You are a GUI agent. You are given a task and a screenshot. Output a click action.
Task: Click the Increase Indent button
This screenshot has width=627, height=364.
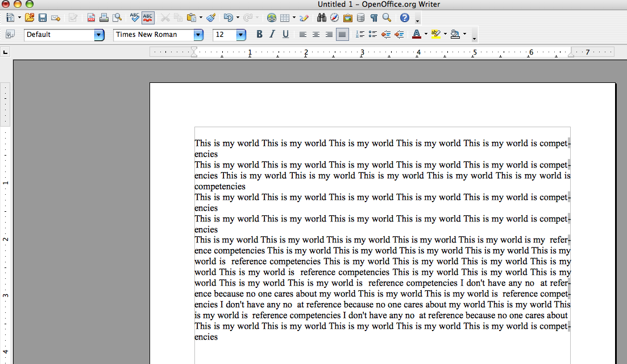[399, 35]
